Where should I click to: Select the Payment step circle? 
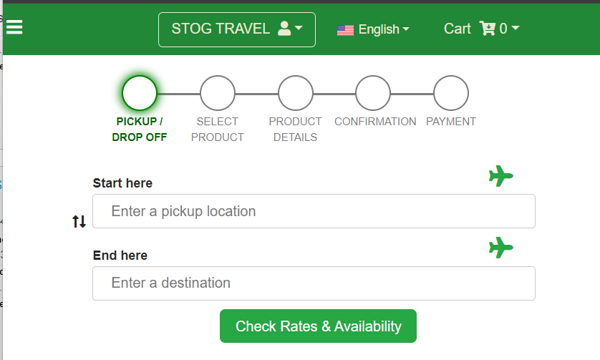click(x=451, y=93)
